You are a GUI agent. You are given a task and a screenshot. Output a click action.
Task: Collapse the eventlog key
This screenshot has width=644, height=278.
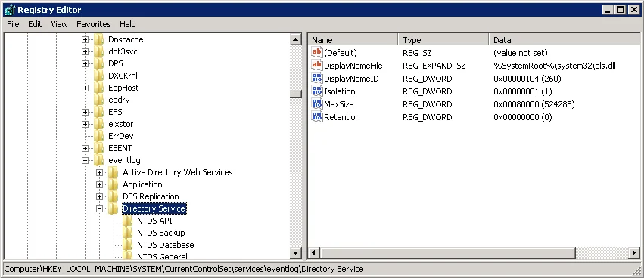coord(85,160)
